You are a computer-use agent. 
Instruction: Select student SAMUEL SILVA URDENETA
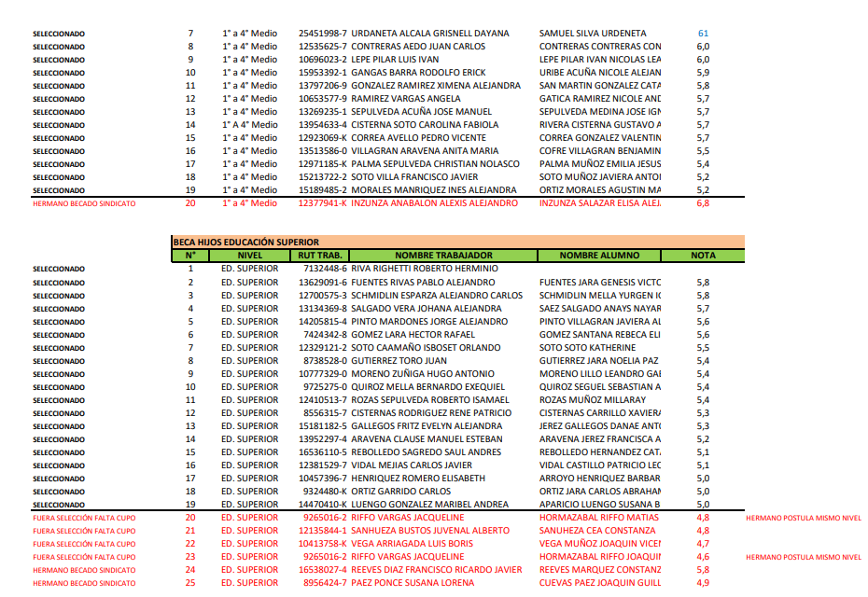[593, 34]
